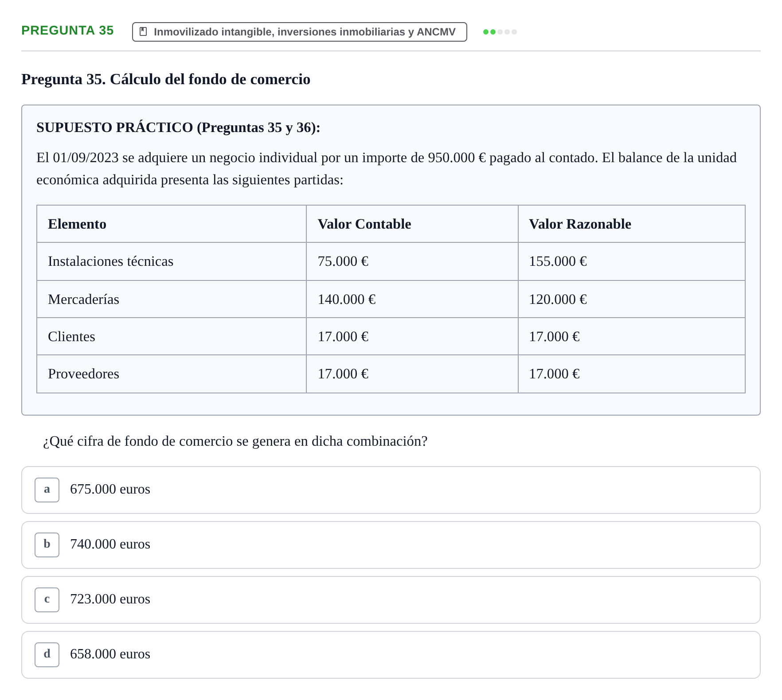Click Proveedores' 17.000 € Valor Razonable cell
This screenshot has width=782, height=700.
point(632,374)
